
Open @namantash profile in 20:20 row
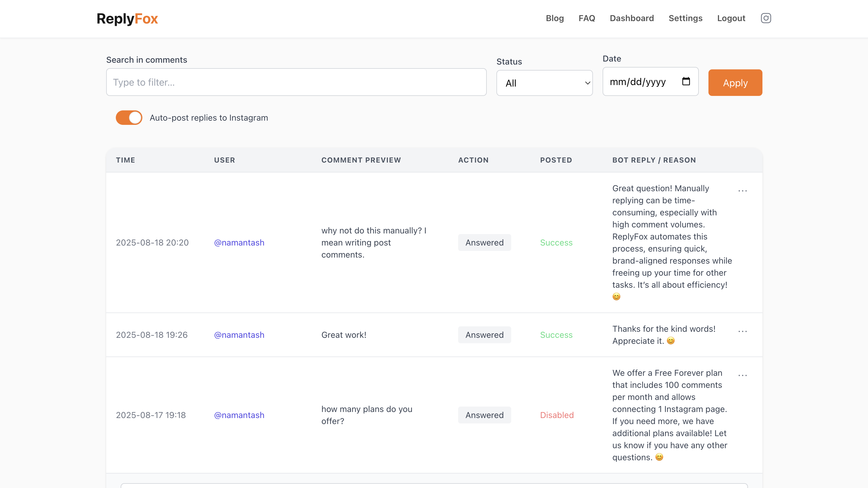pyautogui.click(x=239, y=243)
